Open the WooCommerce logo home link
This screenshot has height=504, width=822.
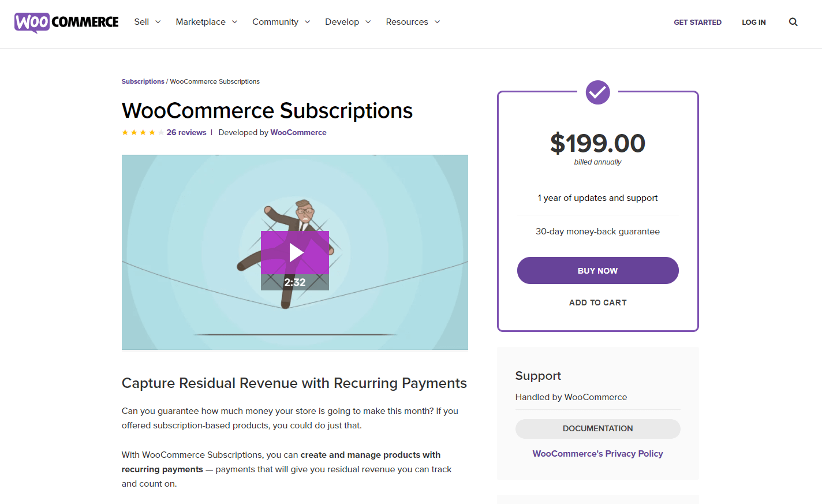point(66,23)
